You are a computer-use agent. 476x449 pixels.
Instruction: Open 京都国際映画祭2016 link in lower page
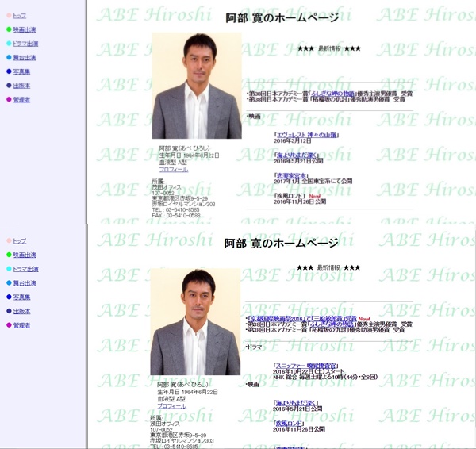coord(276,318)
